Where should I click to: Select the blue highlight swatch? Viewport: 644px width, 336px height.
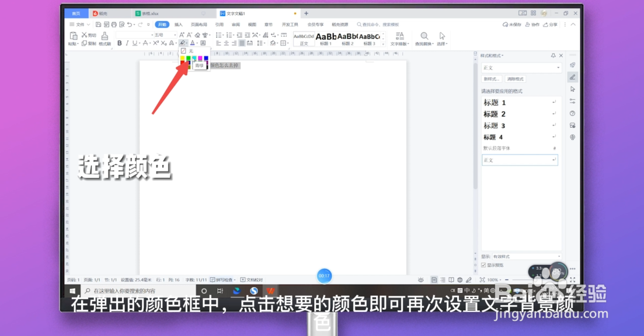click(x=206, y=59)
